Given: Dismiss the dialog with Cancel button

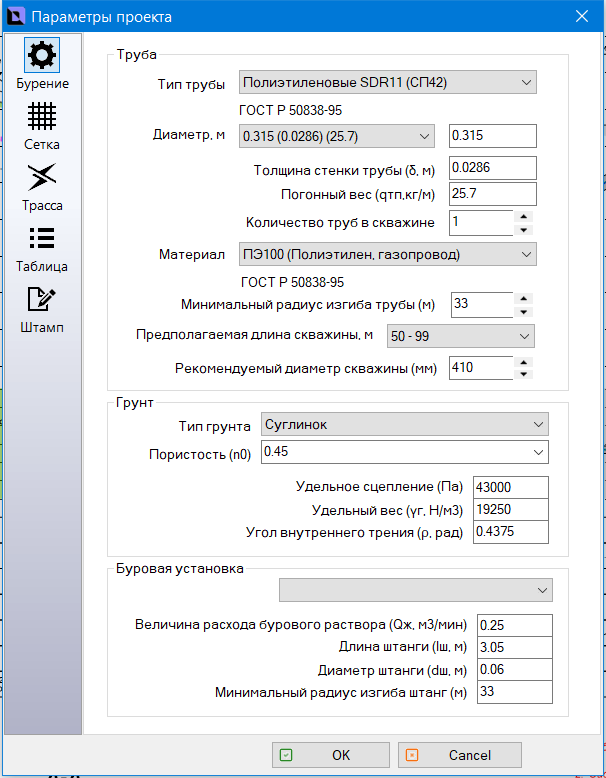Looking at the screenshot, I should [x=460, y=755].
